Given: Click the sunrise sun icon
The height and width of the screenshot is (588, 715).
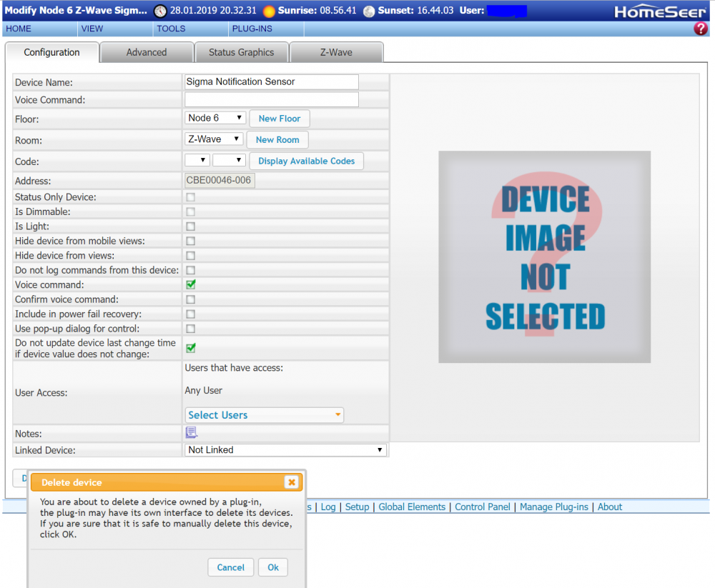Looking at the screenshot, I should pyautogui.click(x=269, y=11).
